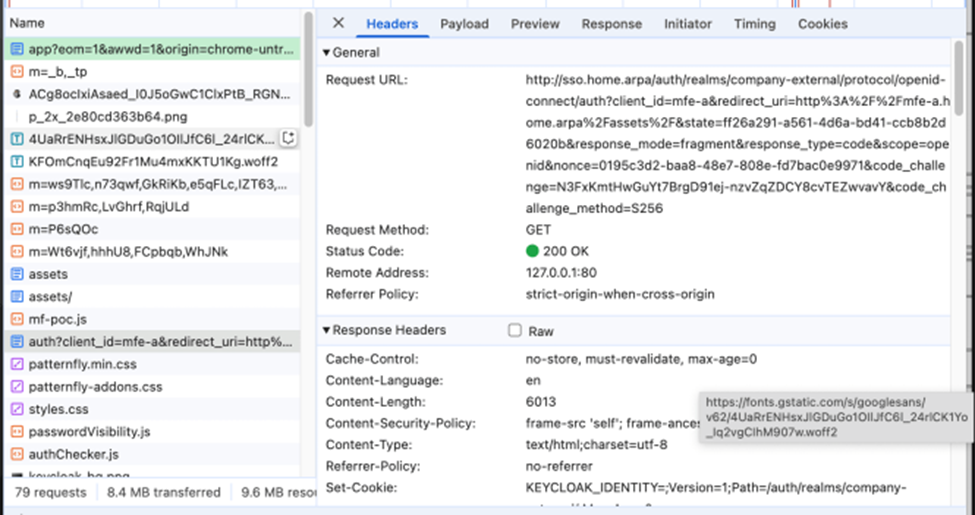Click document icon of auth?client_id request

click(x=17, y=341)
